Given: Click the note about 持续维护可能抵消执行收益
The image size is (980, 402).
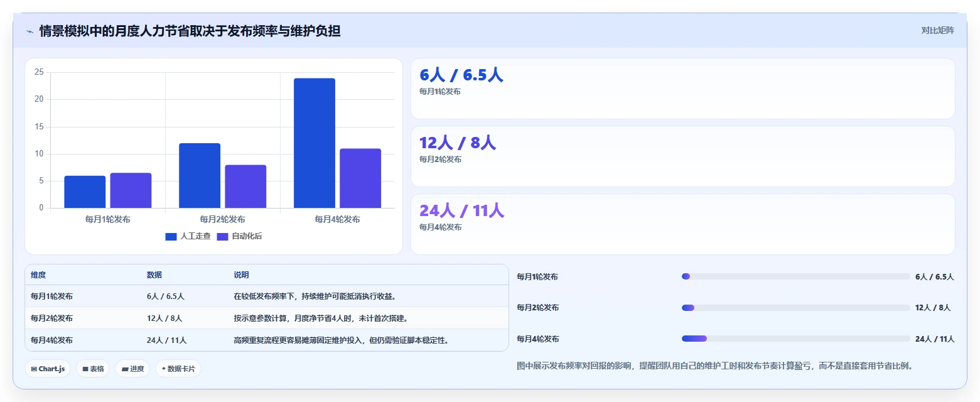Looking at the screenshot, I should point(315,296).
